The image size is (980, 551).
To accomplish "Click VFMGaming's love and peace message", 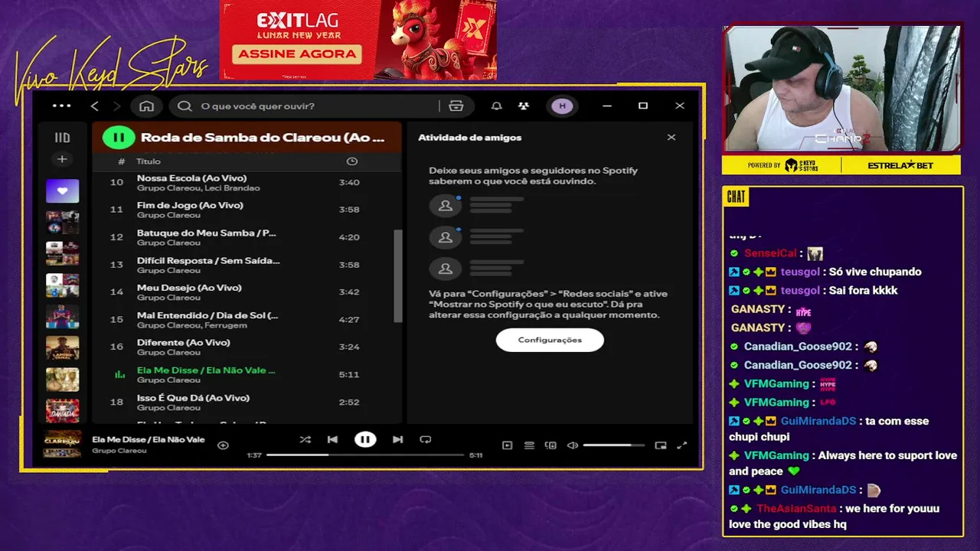I will pyautogui.click(x=843, y=463).
